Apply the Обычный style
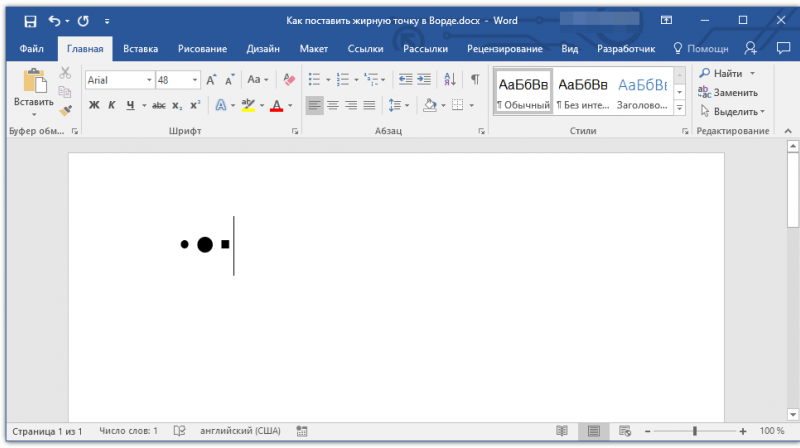The height and width of the screenshot is (448, 800). pos(523,92)
